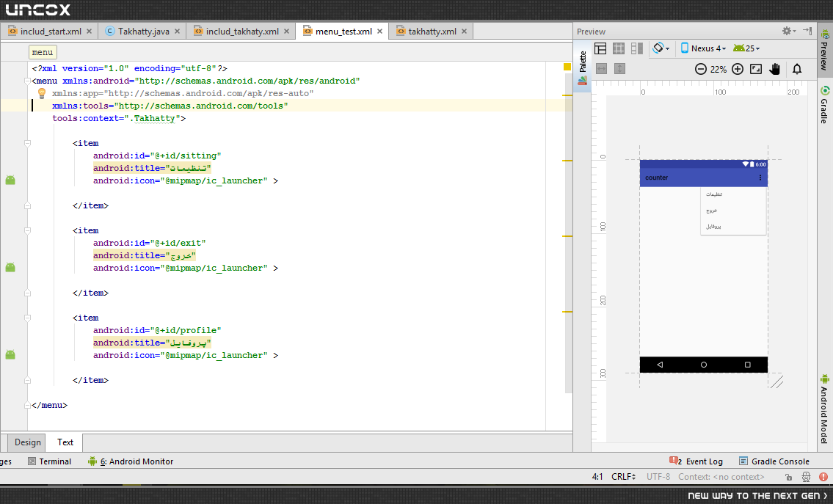Click gutter Android icon beside profile item

(10, 354)
